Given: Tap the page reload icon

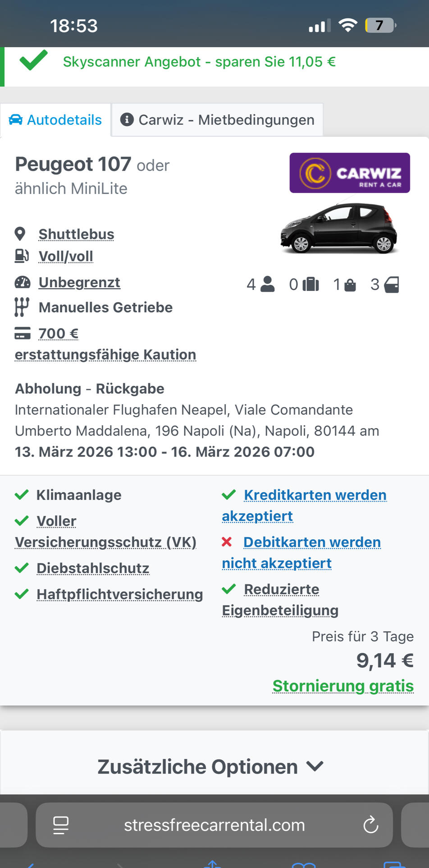Looking at the screenshot, I should coord(370,825).
